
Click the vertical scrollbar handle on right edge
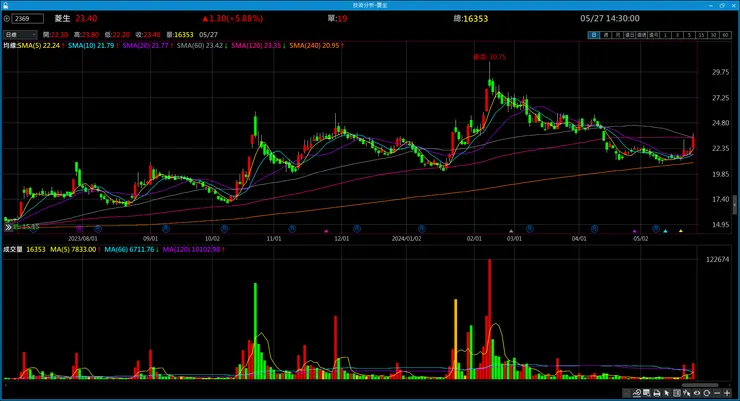(734, 205)
